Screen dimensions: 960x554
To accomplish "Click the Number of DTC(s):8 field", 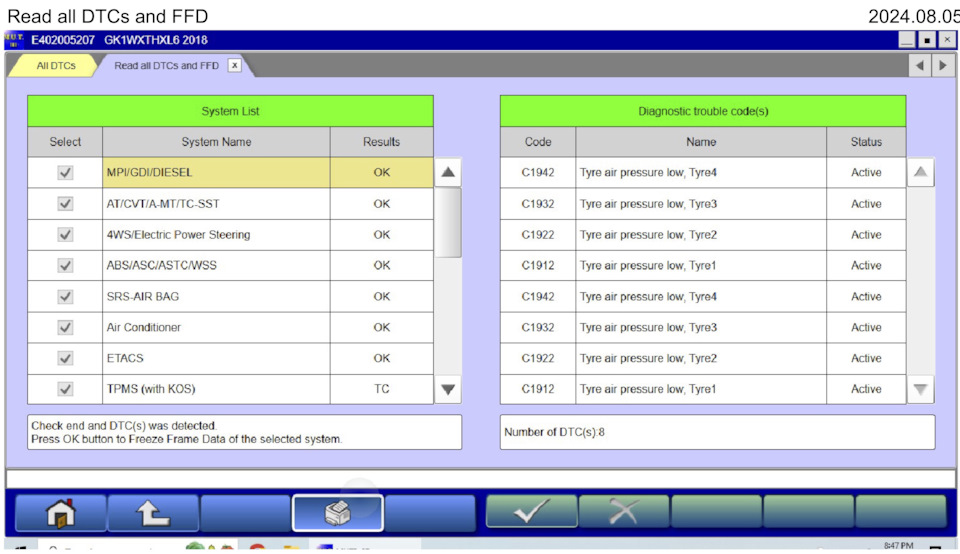I will (x=718, y=432).
